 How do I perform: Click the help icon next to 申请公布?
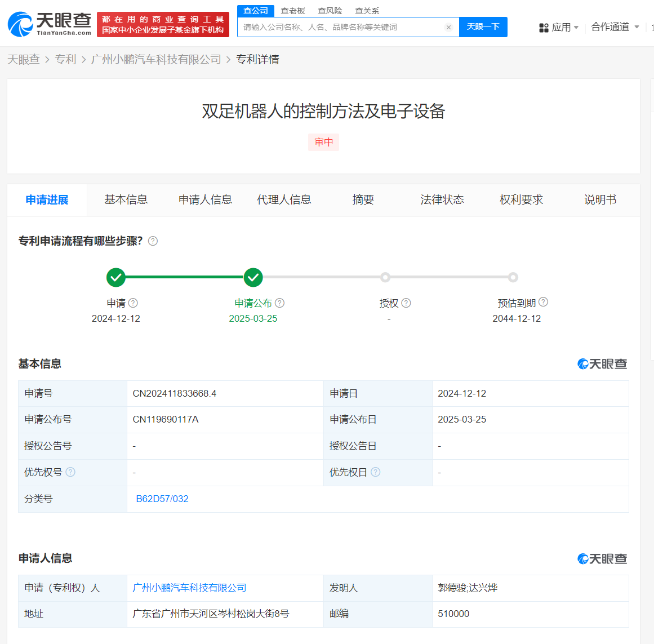(279, 303)
